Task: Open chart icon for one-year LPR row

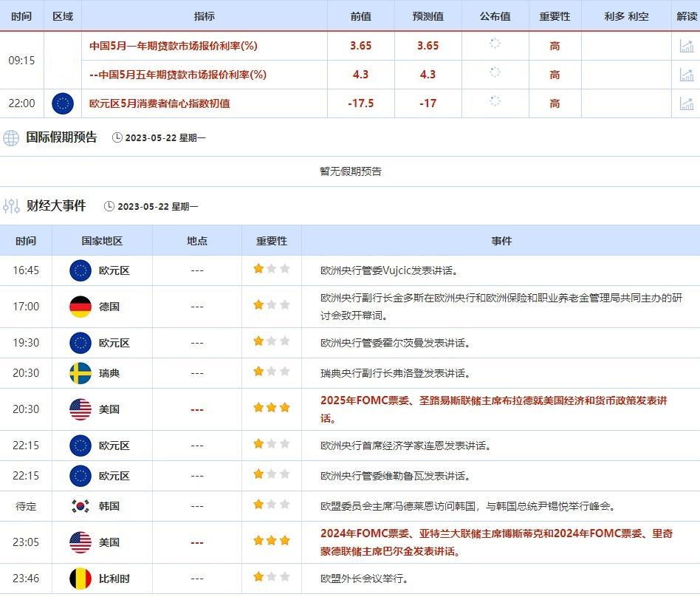Action: pos(686,46)
